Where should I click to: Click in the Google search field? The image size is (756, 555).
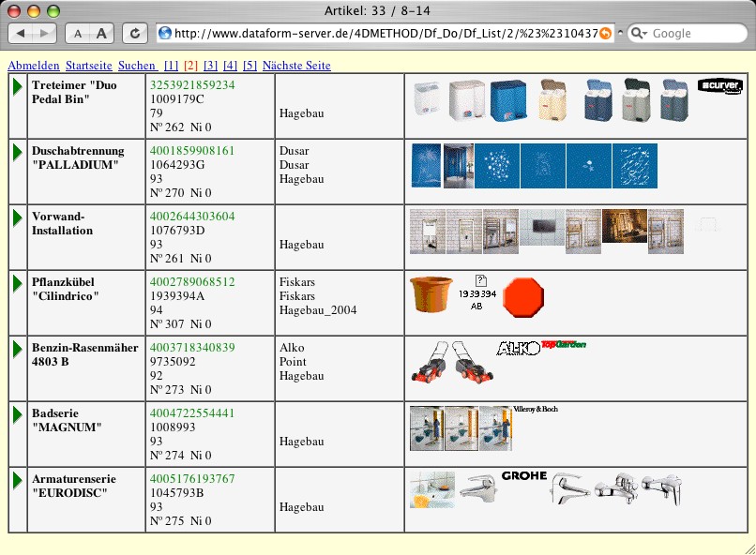(692, 34)
